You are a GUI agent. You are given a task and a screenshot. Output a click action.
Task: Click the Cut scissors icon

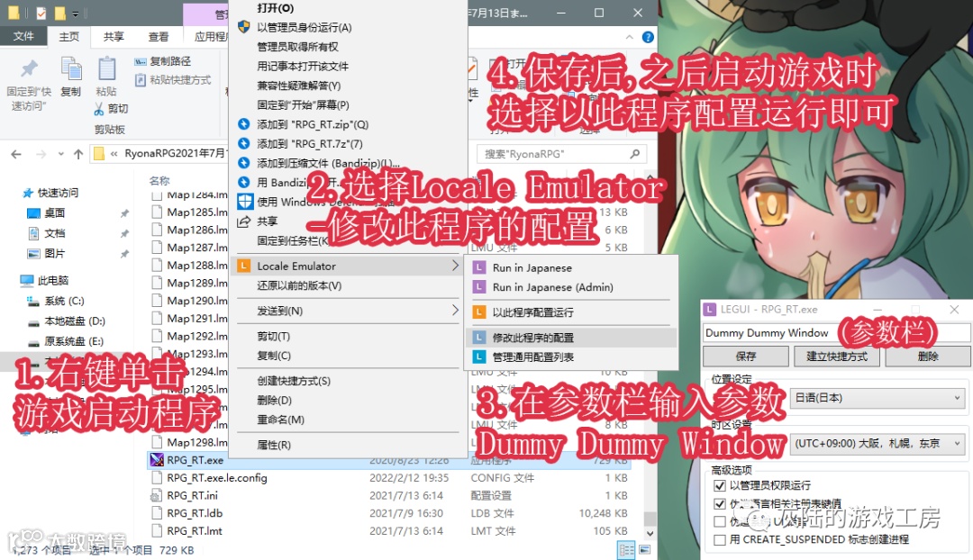point(99,109)
